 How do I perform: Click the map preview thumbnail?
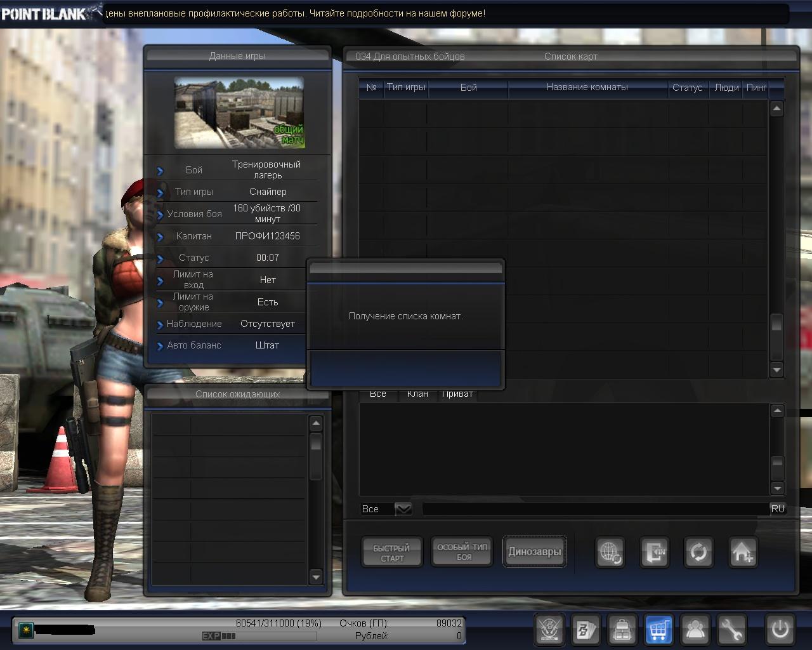pyautogui.click(x=239, y=113)
